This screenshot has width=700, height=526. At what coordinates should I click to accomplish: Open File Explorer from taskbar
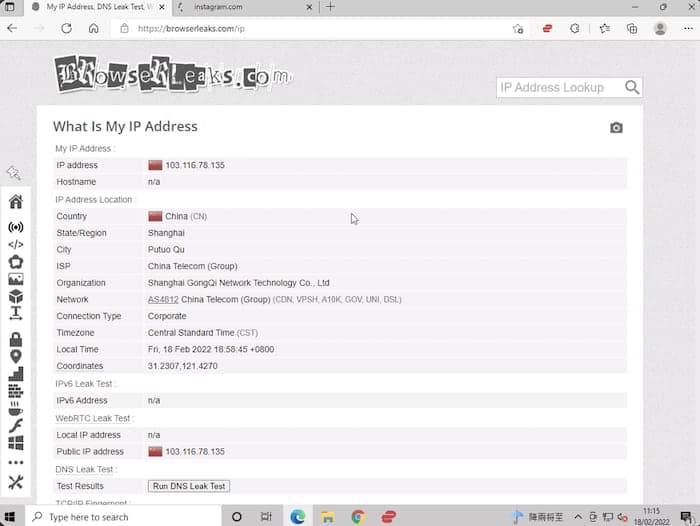pos(328,517)
